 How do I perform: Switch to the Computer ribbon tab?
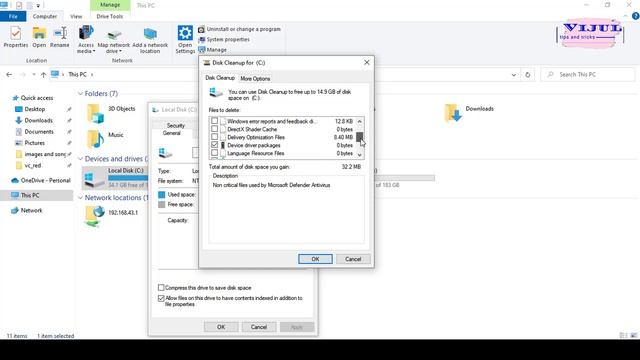coord(45,16)
